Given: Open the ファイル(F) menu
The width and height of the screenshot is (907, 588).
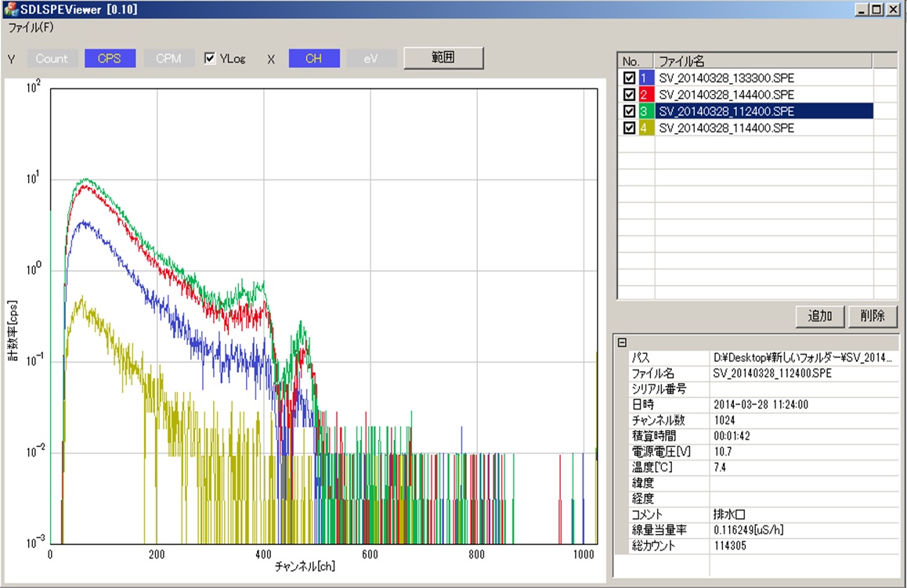Looking at the screenshot, I should (x=31, y=27).
